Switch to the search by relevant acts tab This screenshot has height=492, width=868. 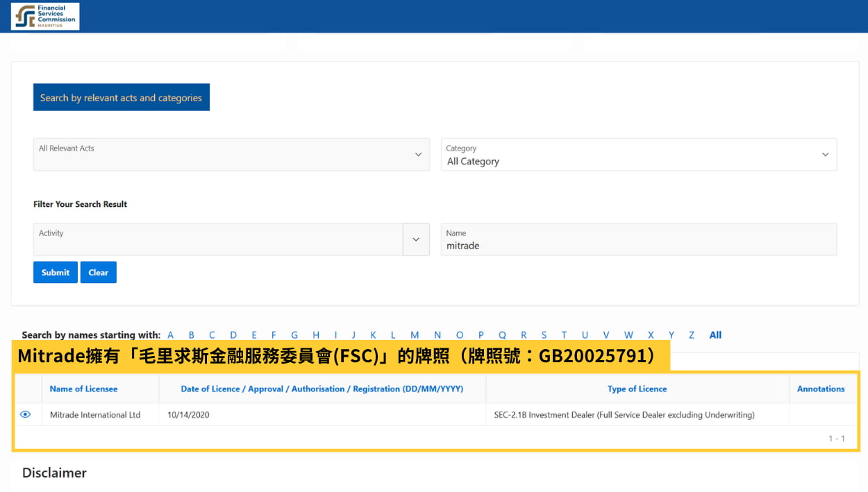[x=121, y=97]
